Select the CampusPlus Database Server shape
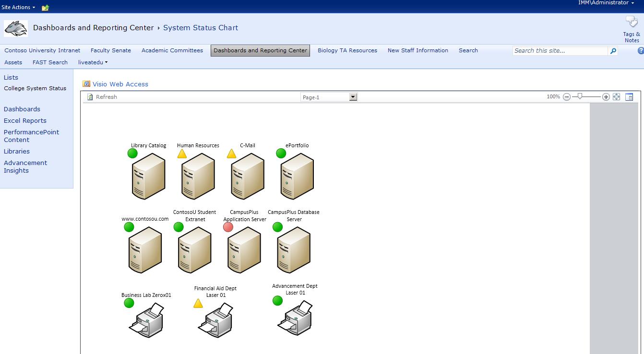Screen dimensions: 644x354 [x=294, y=250]
